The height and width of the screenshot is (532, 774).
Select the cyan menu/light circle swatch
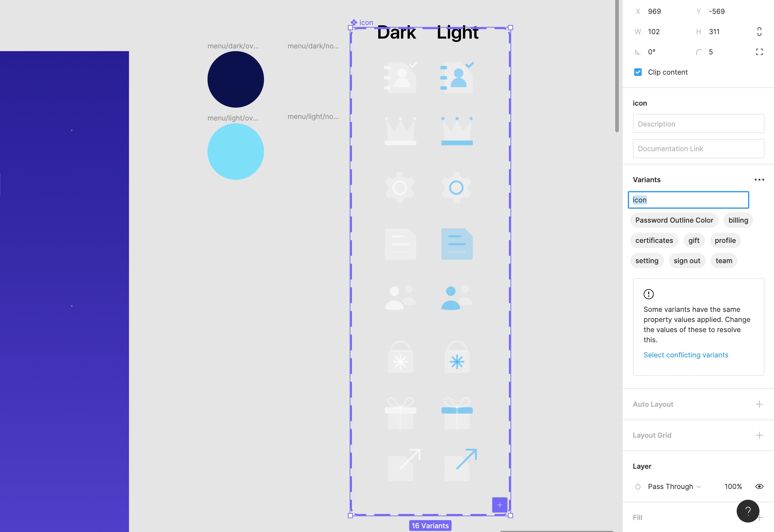pyautogui.click(x=235, y=151)
